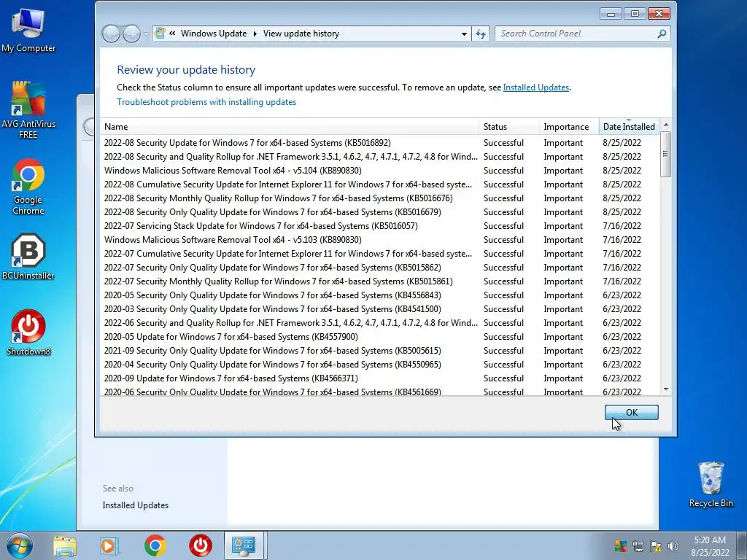Image resolution: width=747 pixels, height=560 pixels.
Task: Sort by the Name column header
Action: (290, 127)
